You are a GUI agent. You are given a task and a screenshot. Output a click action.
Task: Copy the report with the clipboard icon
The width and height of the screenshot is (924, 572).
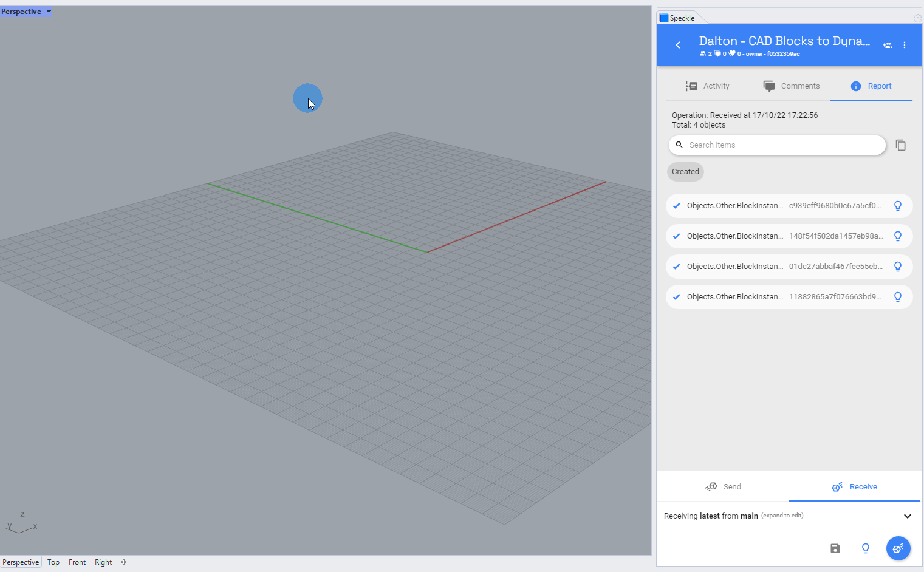click(x=901, y=145)
